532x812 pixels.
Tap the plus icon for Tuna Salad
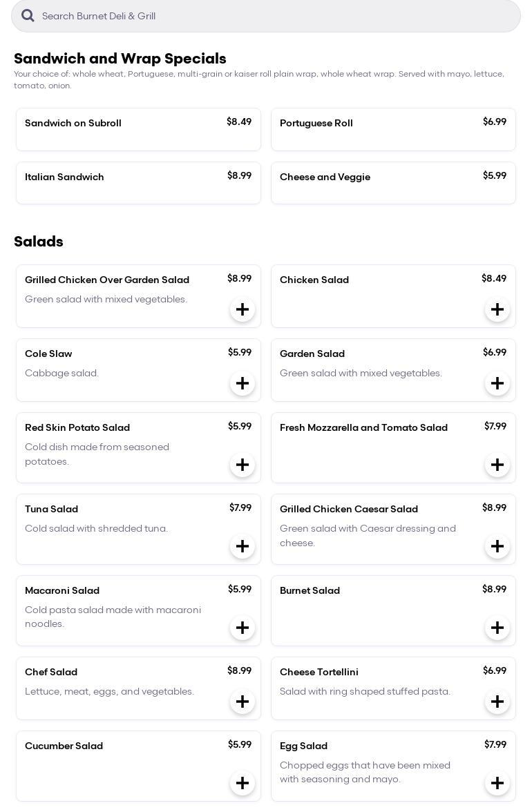243,546
